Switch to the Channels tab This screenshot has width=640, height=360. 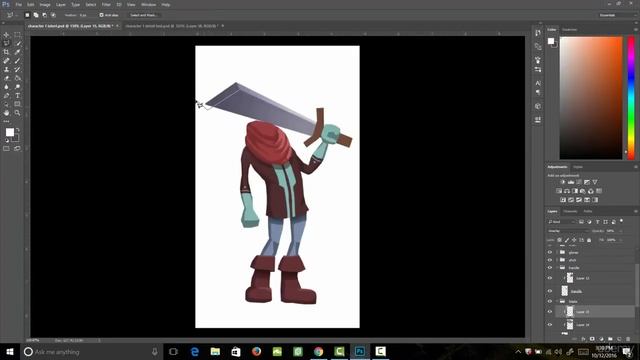[x=570, y=211]
